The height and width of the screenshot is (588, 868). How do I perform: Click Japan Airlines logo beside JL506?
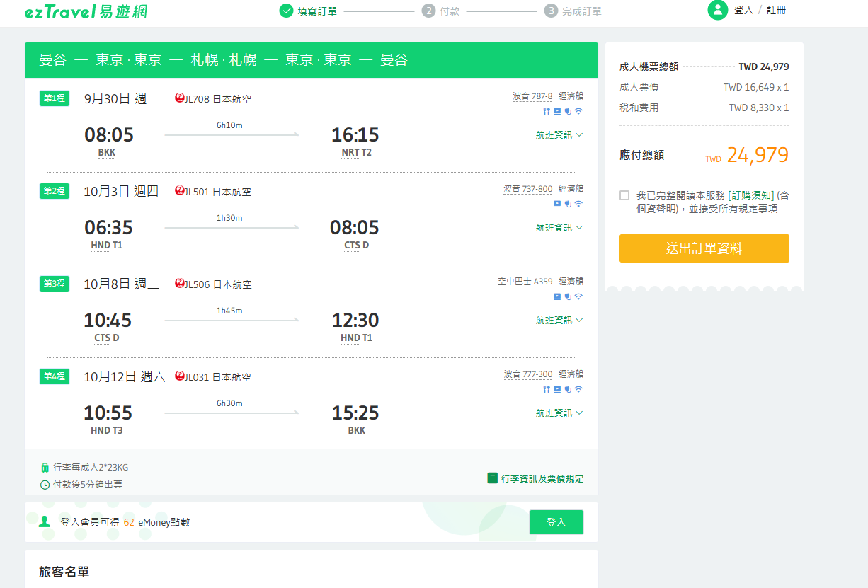click(179, 284)
